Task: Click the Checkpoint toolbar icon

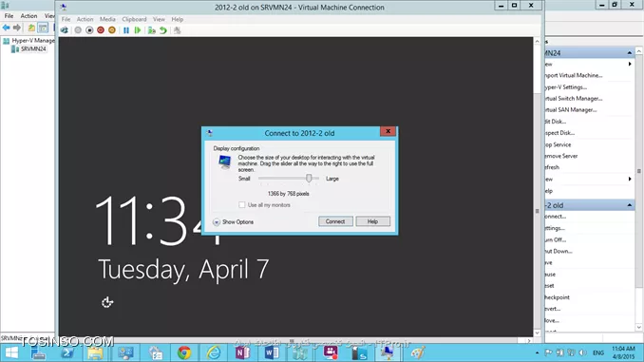Action: (x=152, y=30)
